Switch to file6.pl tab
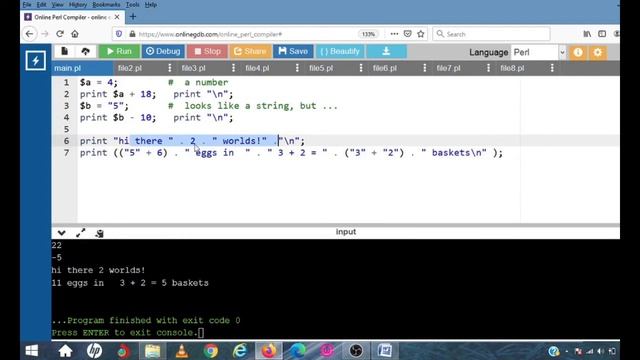Viewport: 640px width, 360px height. pyautogui.click(x=384, y=68)
